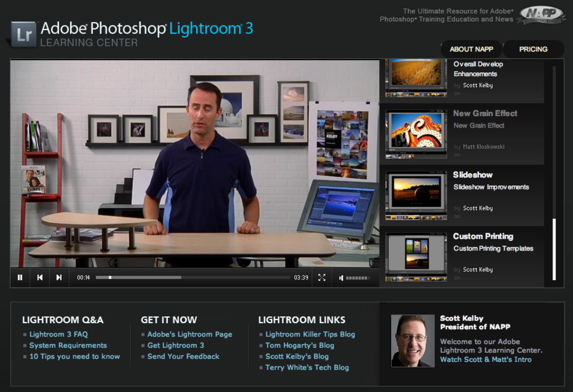The height and width of the screenshot is (392, 573).
Task: Open the Lightroom 3 FAQ link
Action: pos(59,334)
